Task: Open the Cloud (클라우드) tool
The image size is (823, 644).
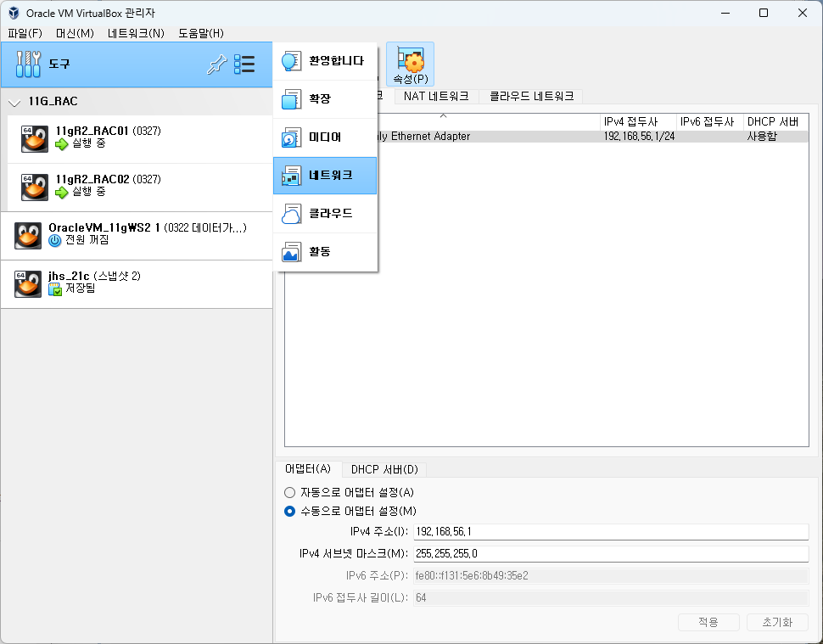Action: tap(325, 214)
